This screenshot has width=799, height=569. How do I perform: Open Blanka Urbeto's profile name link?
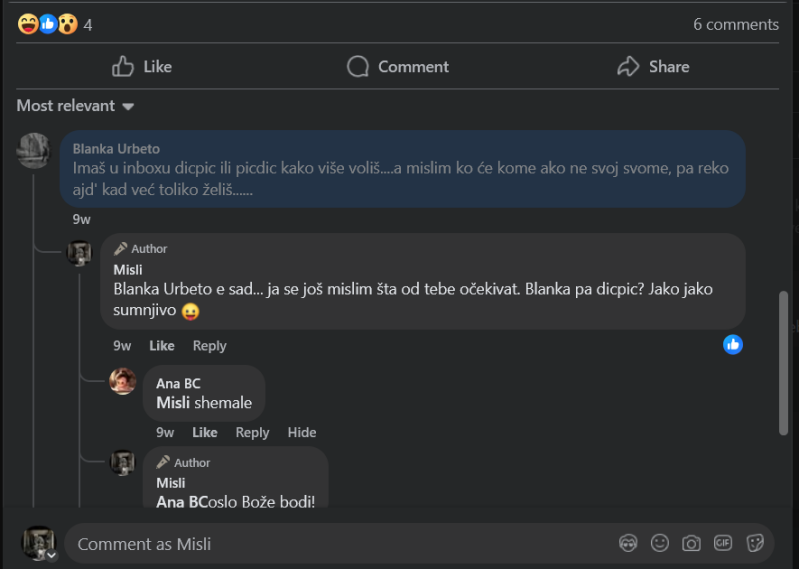pyautogui.click(x=116, y=149)
